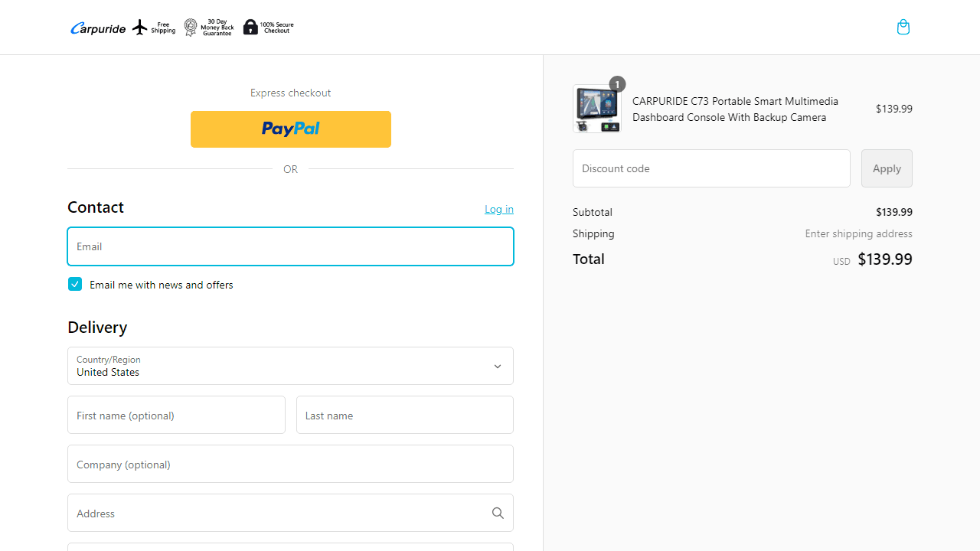Click the Last name field
980x551 pixels.
pos(405,415)
